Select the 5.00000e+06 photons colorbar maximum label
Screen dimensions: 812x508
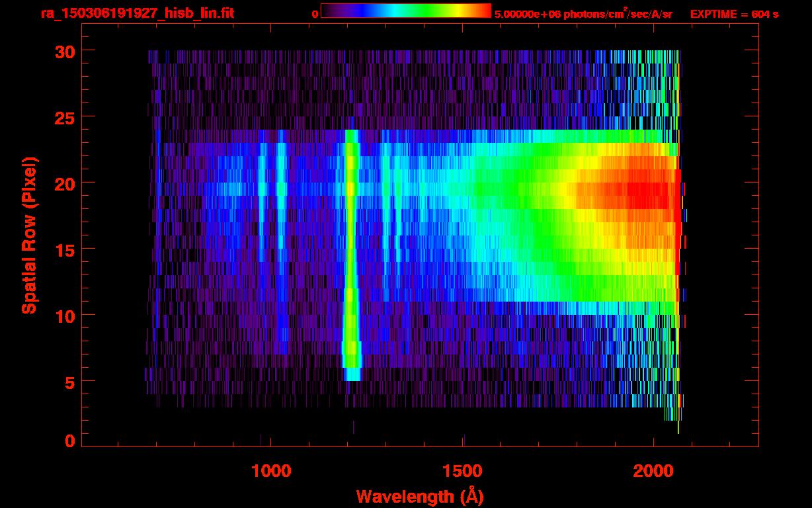tap(583, 14)
